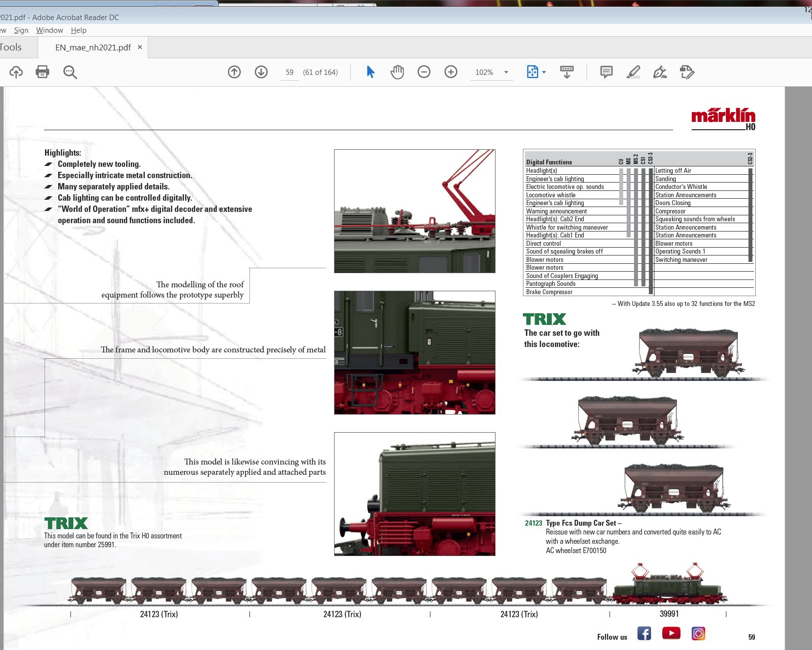Open the Facebook link icon
This screenshot has height=650, width=812.
[x=644, y=633]
